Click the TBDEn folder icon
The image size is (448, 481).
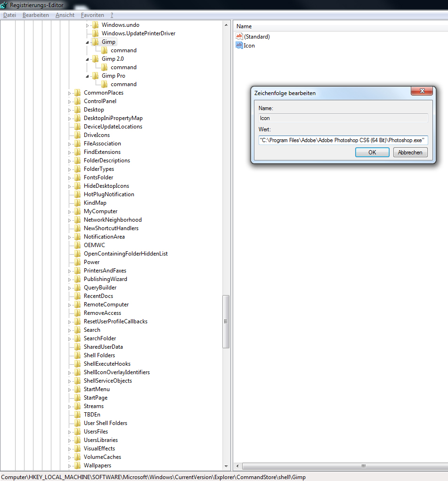[x=78, y=415]
